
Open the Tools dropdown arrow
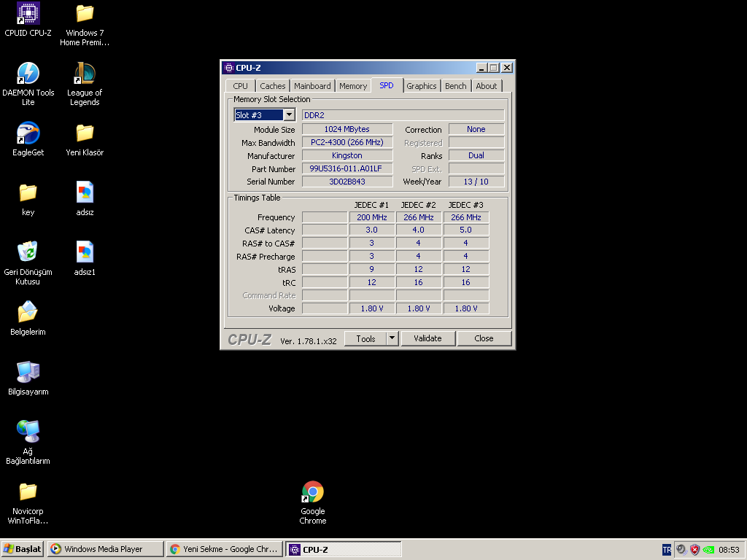click(392, 338)
